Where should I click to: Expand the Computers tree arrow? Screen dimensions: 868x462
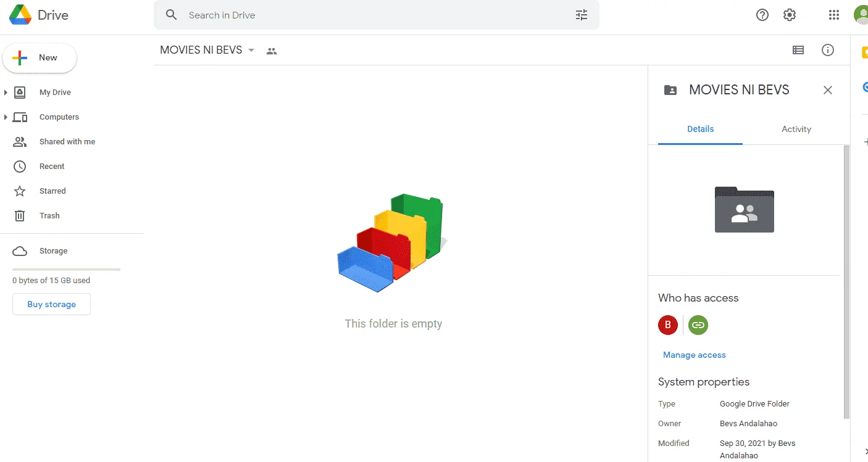(x=6, y=117)
